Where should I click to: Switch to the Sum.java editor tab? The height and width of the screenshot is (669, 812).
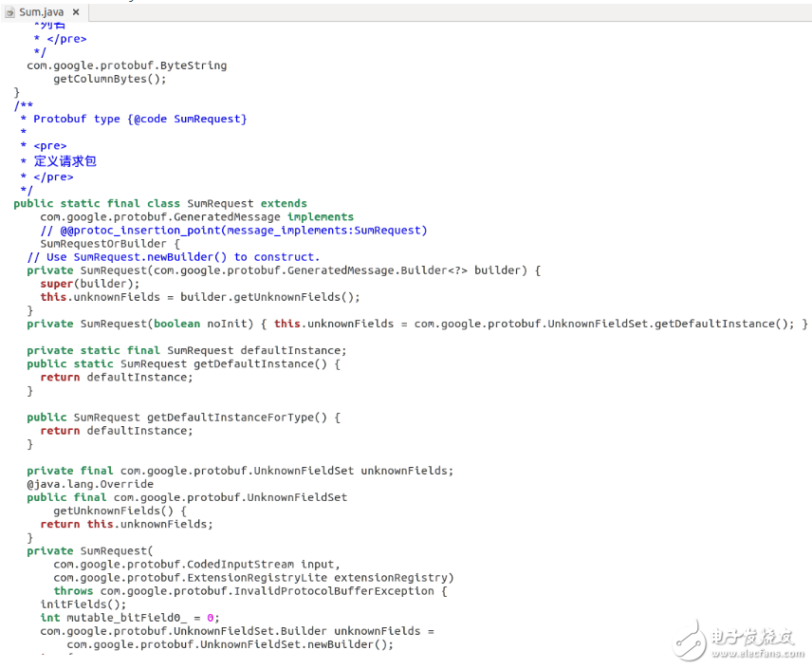click(41, 12)
